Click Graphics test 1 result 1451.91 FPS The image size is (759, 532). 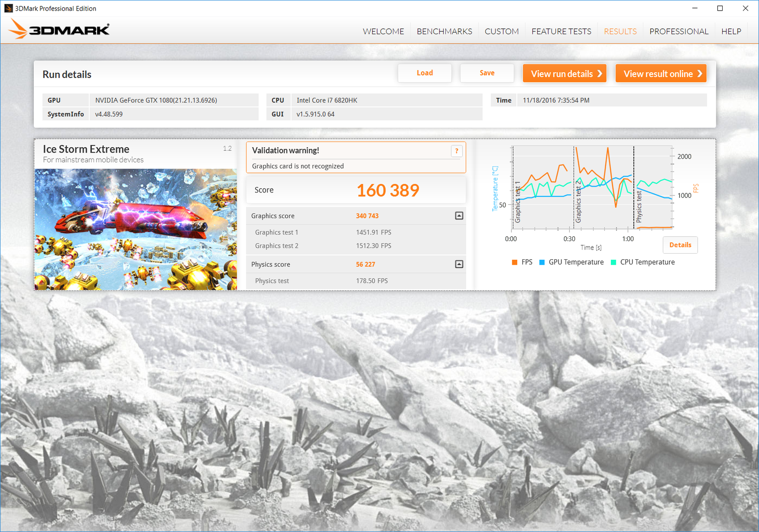point(374,232)
